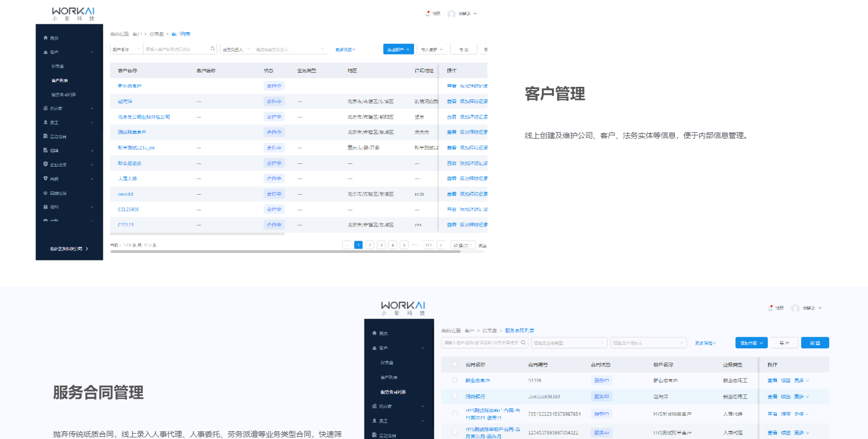Click the magnifier icon in the contract search box
Screen dimensions: 868x439
(x=523, y=342)
